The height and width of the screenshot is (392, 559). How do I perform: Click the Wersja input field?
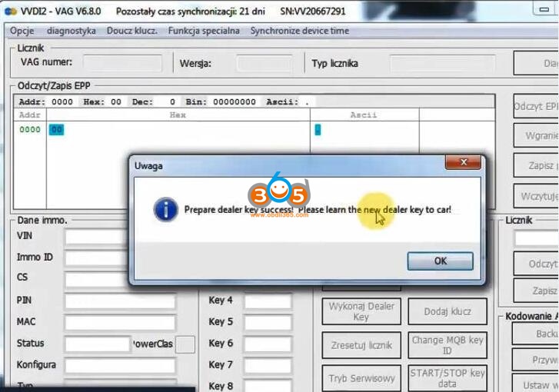265,64
